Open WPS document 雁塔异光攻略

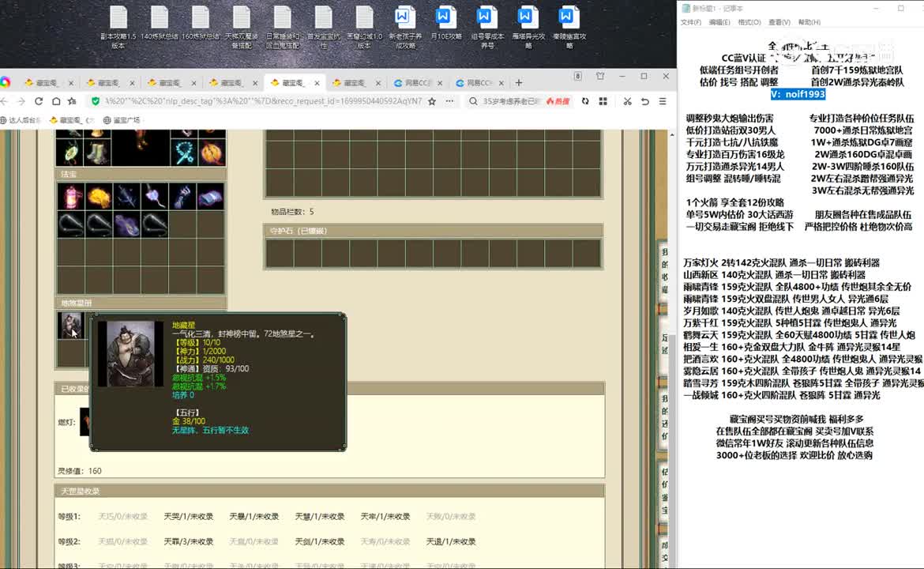coord(528,27)
